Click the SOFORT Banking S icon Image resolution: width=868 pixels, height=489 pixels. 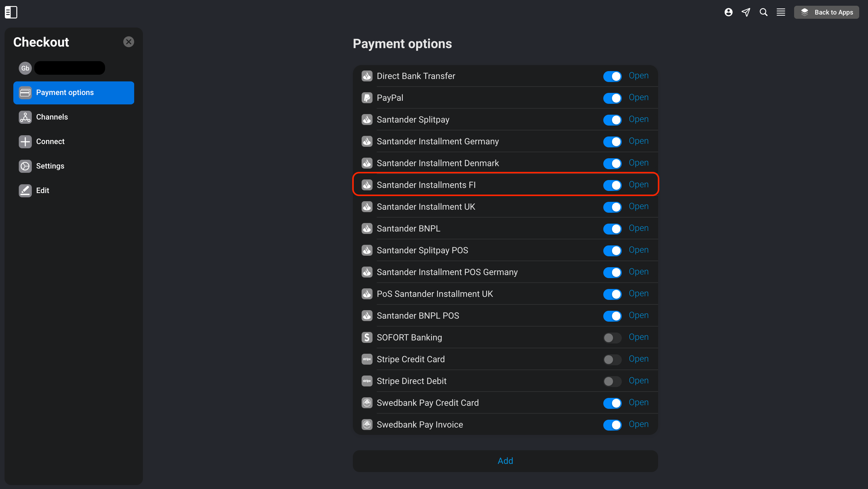tap(367, 337)
